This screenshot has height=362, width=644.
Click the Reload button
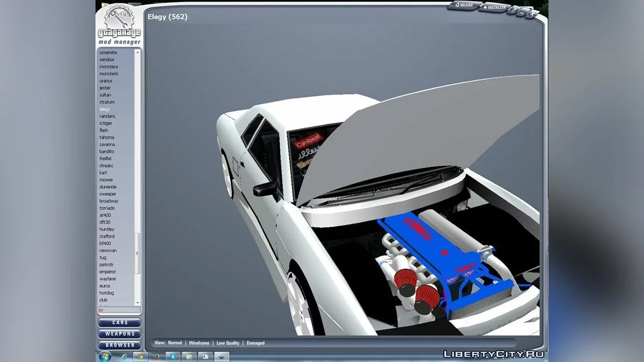(464, 5)
